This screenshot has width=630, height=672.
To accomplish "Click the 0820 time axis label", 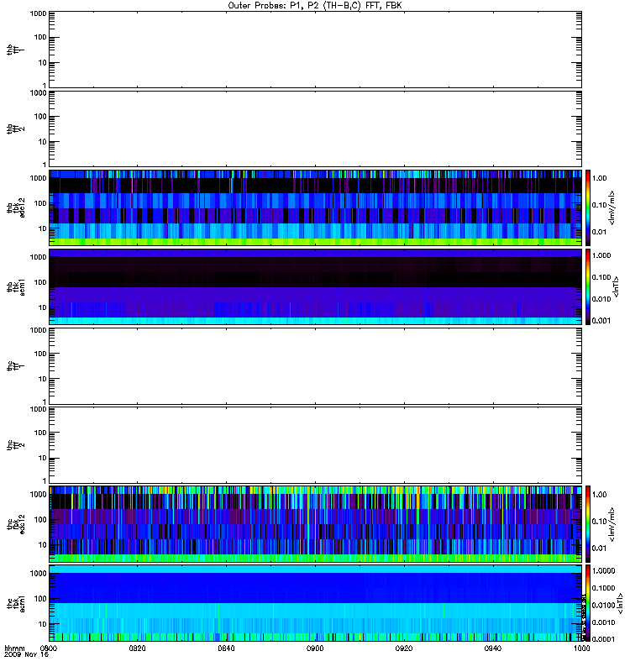I will coord(138,648).
